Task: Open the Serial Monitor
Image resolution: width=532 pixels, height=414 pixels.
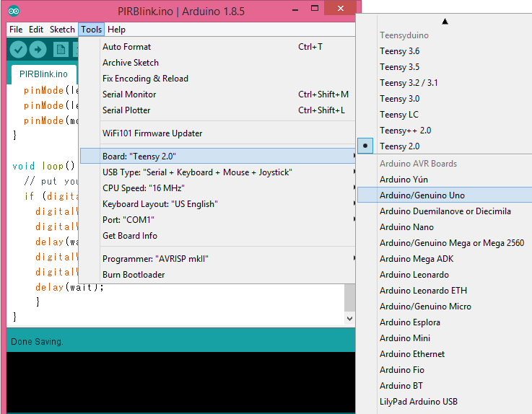Action: coord(217,94)
